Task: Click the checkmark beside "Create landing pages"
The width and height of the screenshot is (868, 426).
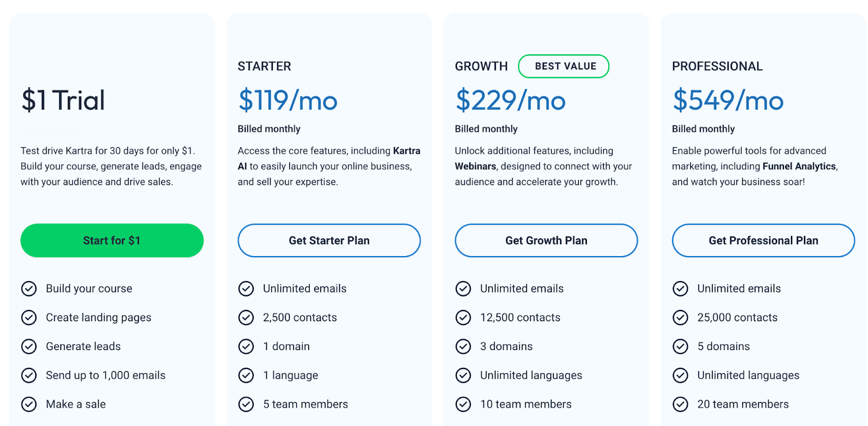Action: [x=29, y=317]
